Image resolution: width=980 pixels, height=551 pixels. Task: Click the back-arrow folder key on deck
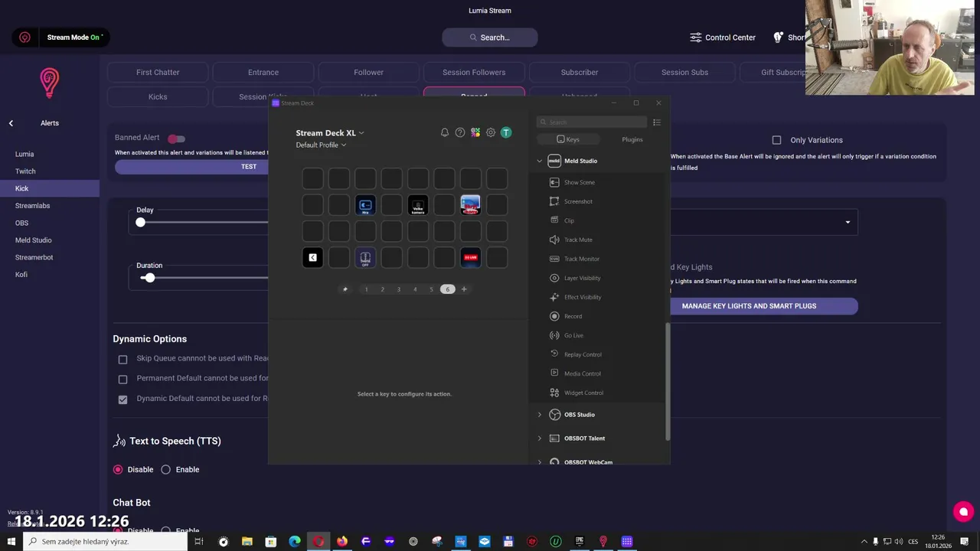point(312,257)
